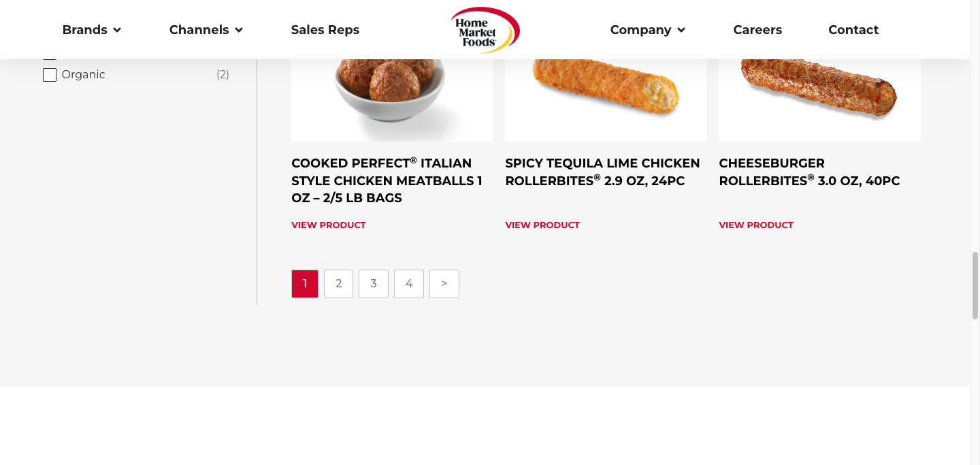Click the next page arrow button

pyautogui.click(x=444, y=284)
